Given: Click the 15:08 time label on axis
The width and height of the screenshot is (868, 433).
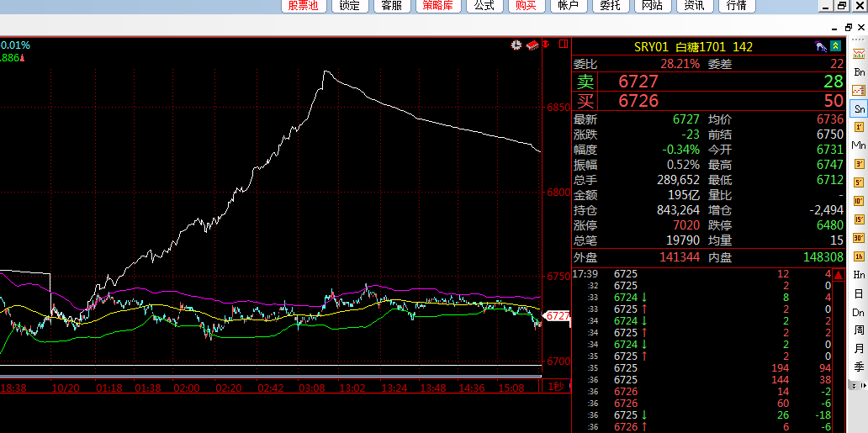Looking at the screenshot, I should pyautogui.click(x=511, y=388).
